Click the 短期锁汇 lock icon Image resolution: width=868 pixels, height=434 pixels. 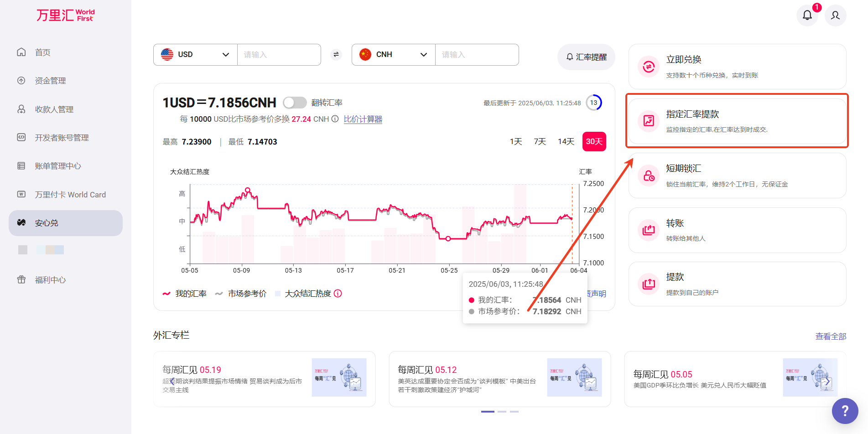click(648, 176)
